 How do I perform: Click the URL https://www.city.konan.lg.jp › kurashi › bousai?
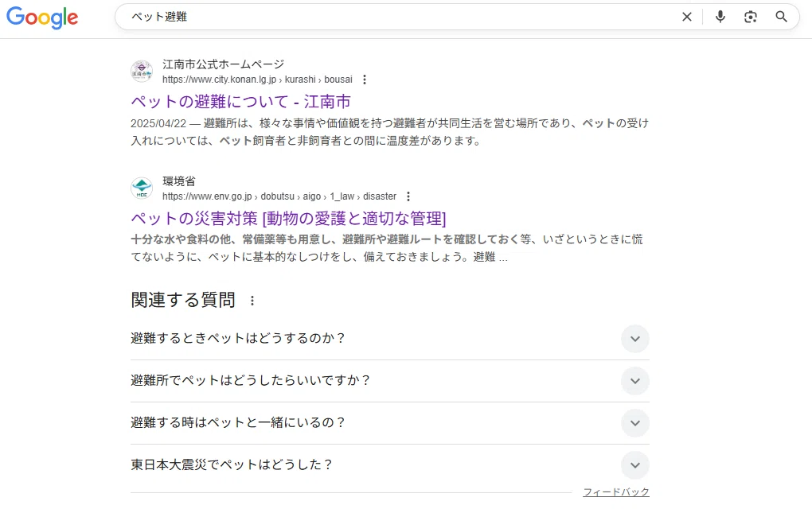(257, 80)
